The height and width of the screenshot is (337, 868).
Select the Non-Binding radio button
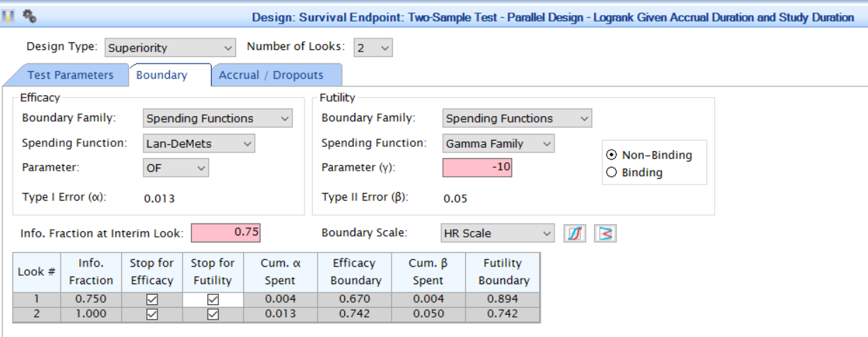point(612,155)
